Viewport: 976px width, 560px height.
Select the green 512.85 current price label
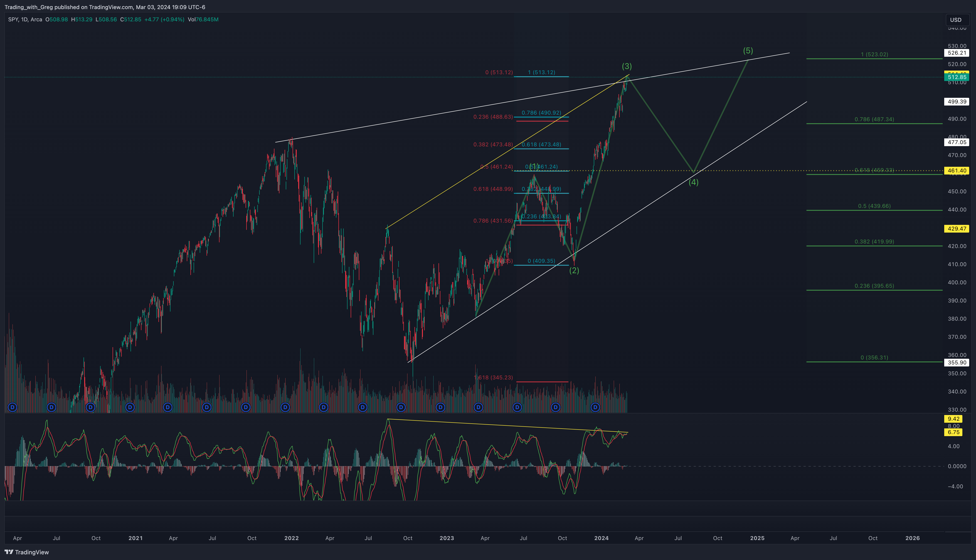957,77
